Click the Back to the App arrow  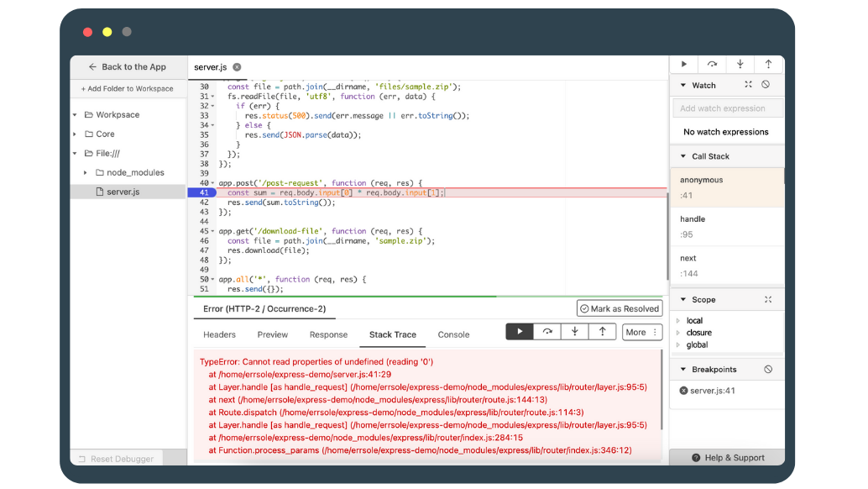pyautogui.click(x=92, y=66)
